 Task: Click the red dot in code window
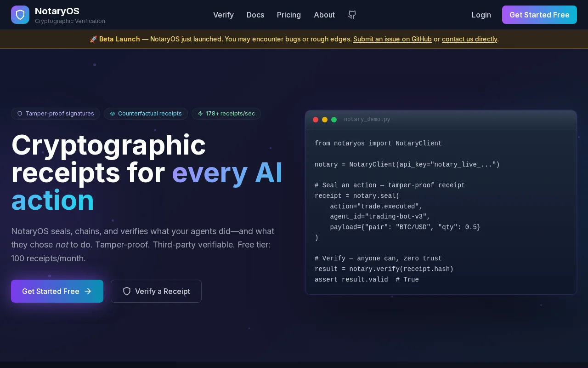point(316,120)
